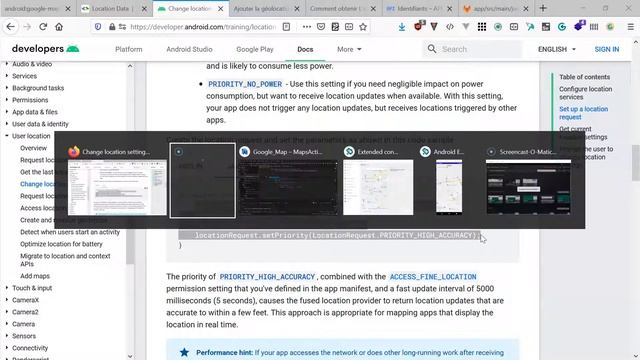Reload the current page
The height and width of the screenshot is (360, 640).
(x=43, y=27)
